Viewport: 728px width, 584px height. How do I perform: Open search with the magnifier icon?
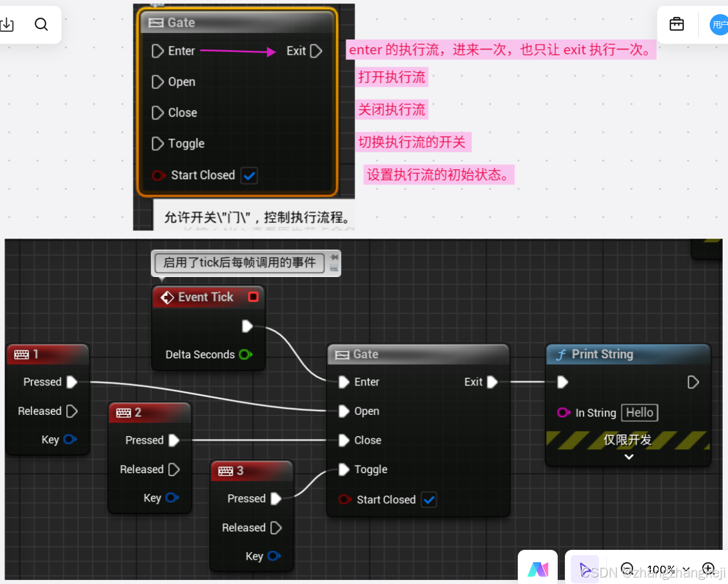coord(41,24)
